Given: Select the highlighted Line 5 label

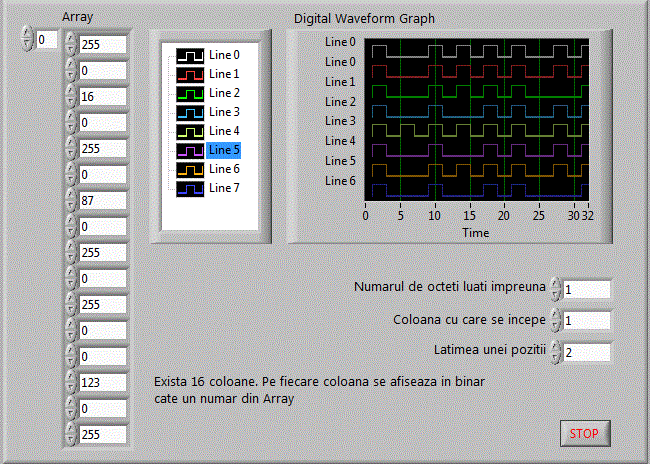Looking at the screenshot, I should [224, 150].
